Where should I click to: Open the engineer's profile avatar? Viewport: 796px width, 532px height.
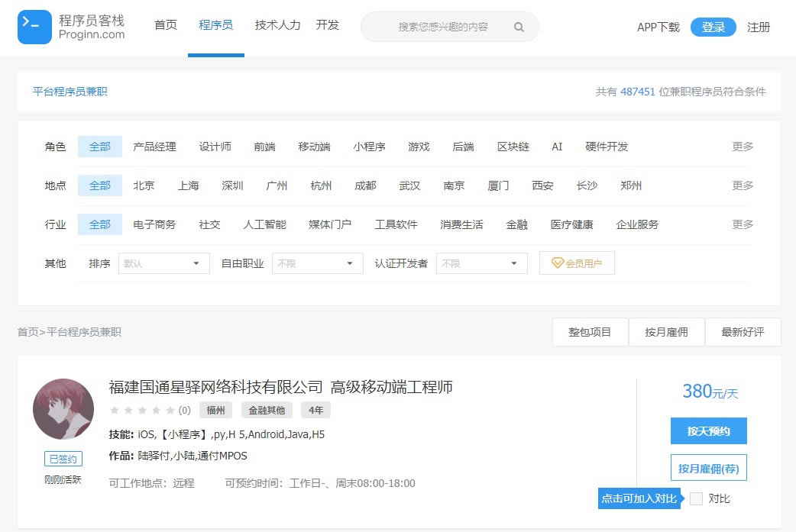(x=63, y=409)
